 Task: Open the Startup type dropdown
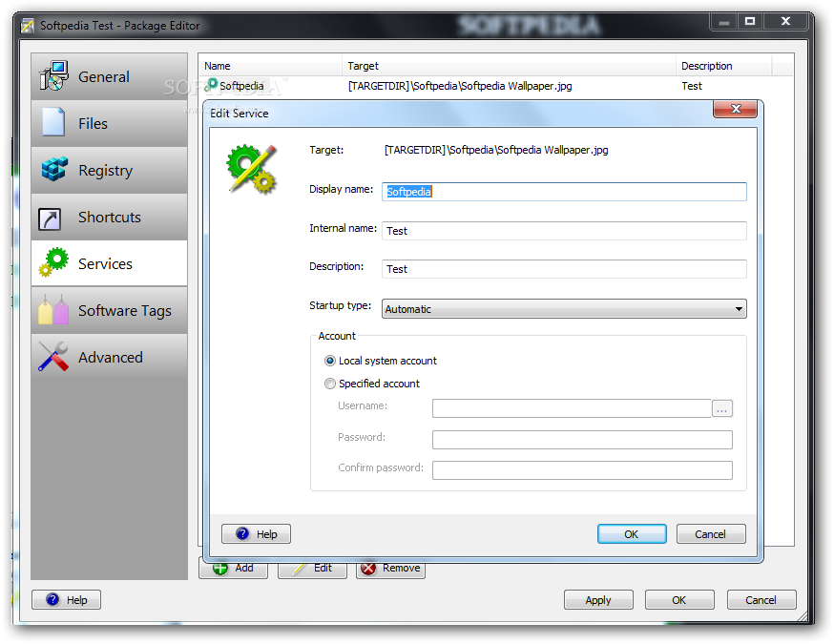click(x=564, y=309)
